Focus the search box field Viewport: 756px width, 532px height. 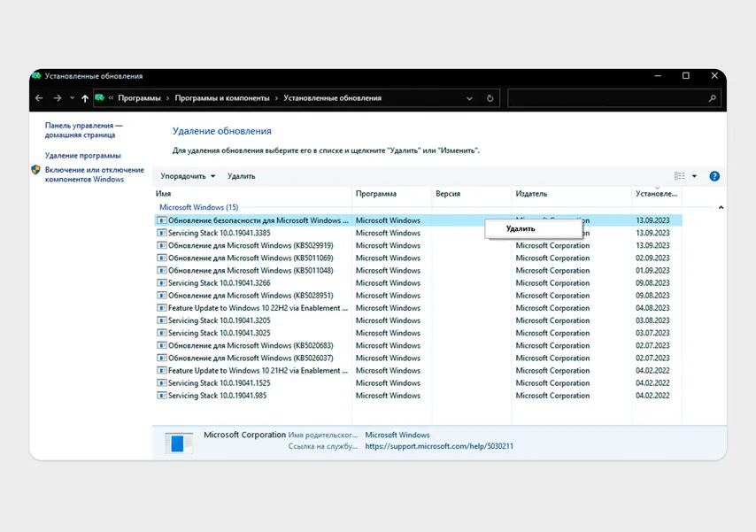pos(614,98)
